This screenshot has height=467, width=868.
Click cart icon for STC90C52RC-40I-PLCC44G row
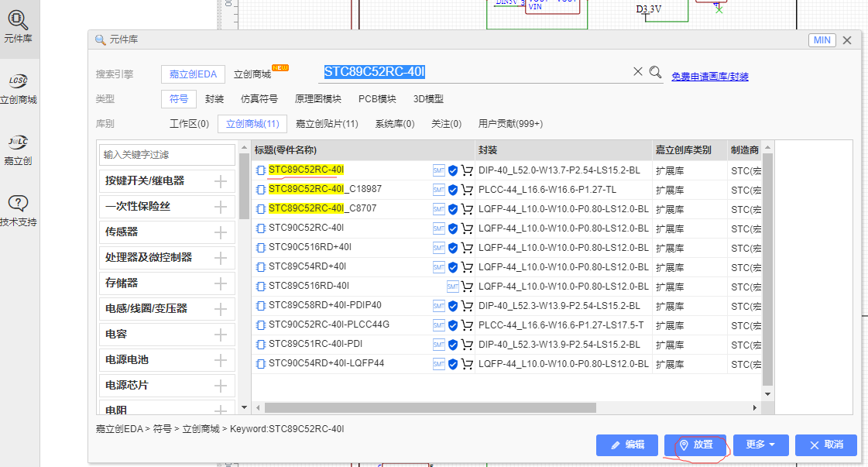(467, 325)
